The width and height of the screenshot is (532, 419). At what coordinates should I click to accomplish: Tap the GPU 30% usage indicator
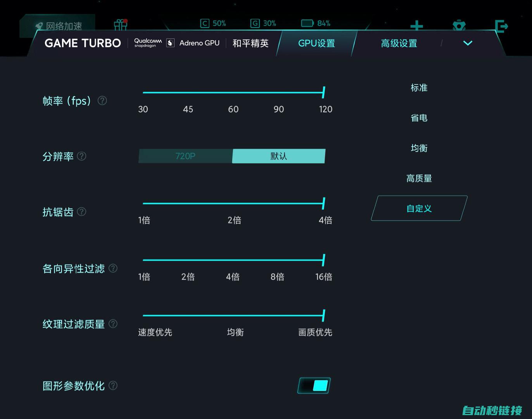pyautogui.click(x=263, y=23)
